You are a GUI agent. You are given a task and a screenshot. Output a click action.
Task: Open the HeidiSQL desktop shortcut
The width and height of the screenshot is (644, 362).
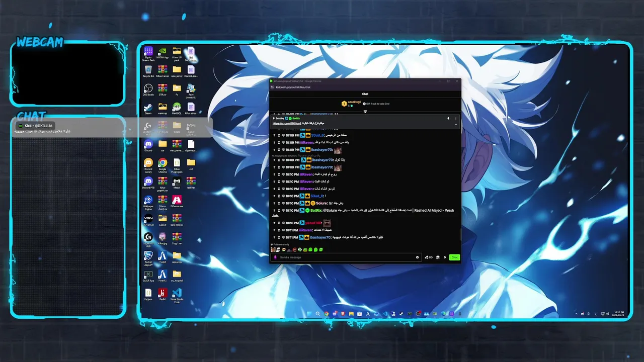click(177, 109)
